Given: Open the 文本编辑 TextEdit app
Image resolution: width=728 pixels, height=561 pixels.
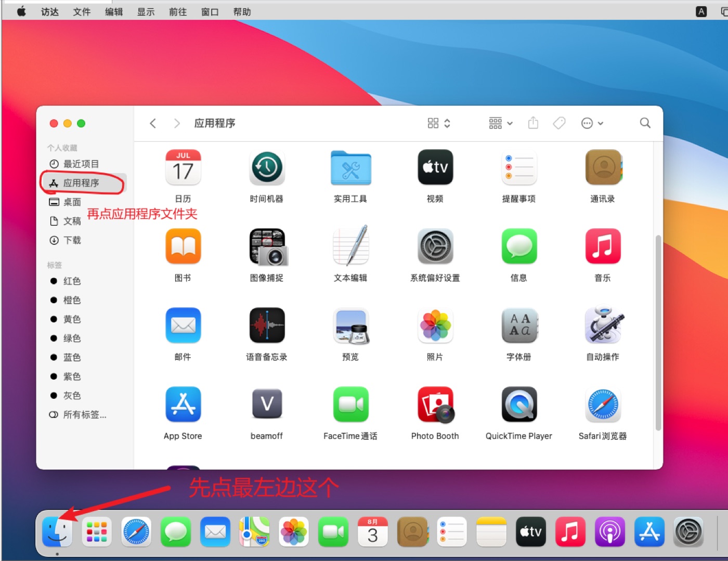Looking at the screenshot, I should (350, 245).
